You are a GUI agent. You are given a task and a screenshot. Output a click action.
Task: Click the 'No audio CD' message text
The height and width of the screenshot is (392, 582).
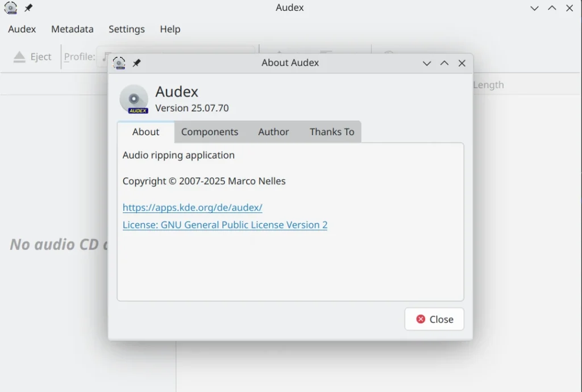[x=59, y=244]
